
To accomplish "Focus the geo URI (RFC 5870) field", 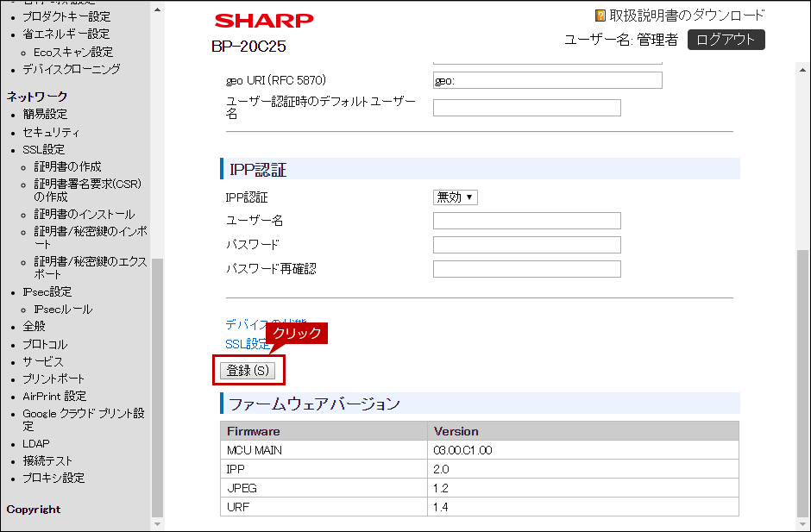I will tap(547, 81).
